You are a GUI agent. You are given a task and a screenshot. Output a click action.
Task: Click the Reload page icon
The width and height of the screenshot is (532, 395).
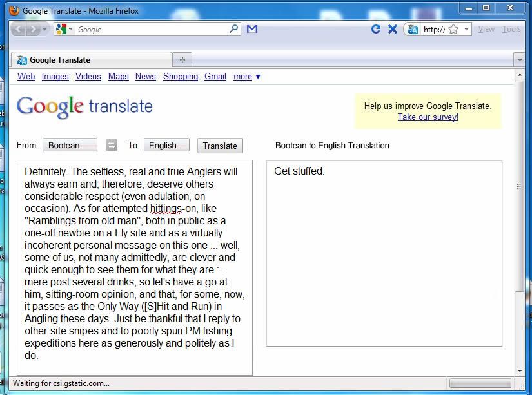(375, 29)
